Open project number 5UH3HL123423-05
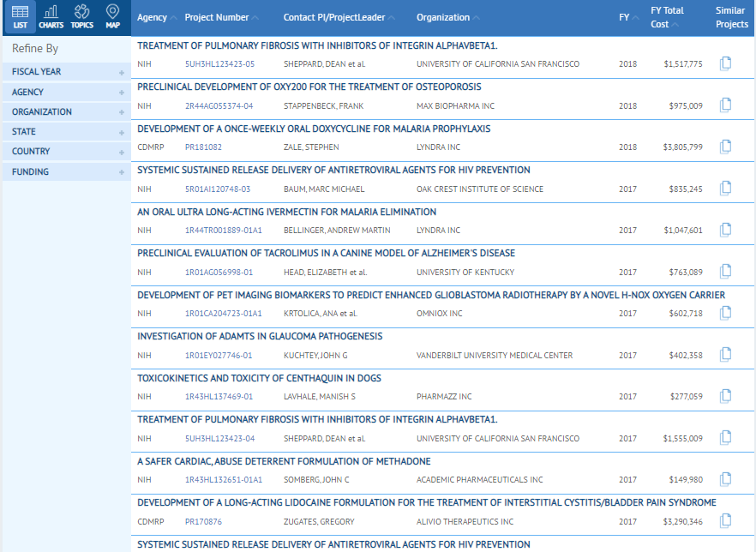This screenshot has height=552, width=756. pos(219,64)
